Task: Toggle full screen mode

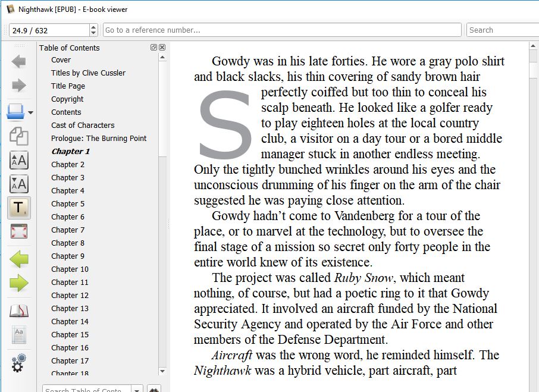Action: 18,231
